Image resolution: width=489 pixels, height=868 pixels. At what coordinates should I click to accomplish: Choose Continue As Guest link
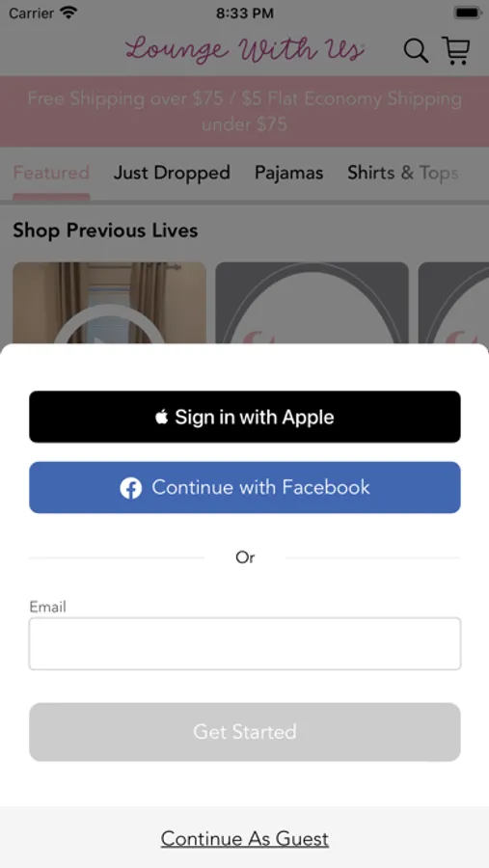tap(245, 839)
